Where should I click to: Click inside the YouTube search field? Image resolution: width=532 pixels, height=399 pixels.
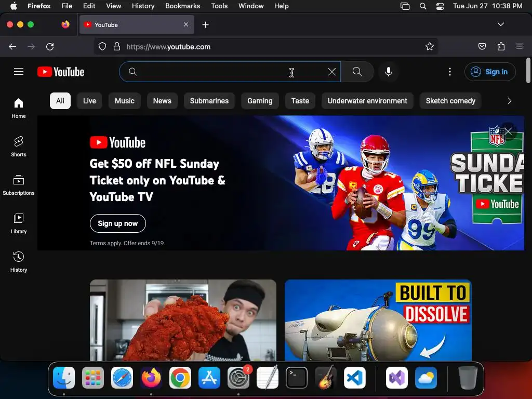(231, 72)
